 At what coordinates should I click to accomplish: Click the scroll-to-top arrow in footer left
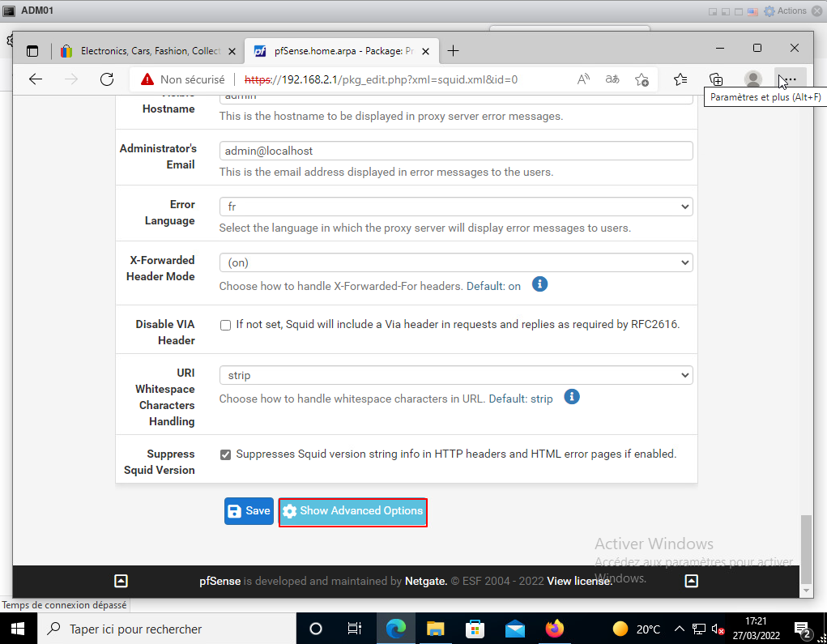[121, 580]
